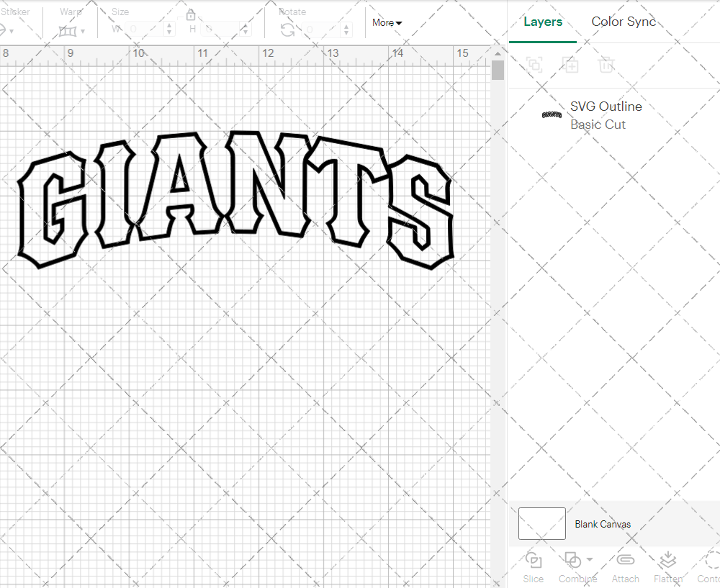The height and width of the screenshot is (588, 720).
Task: Click the Flatten tool
Action: click(667, 567)
